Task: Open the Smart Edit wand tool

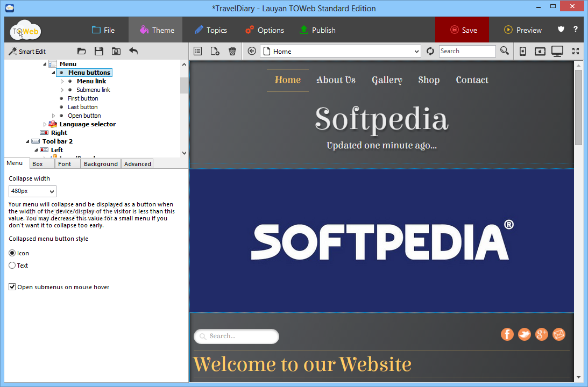Action: point(27,51)
